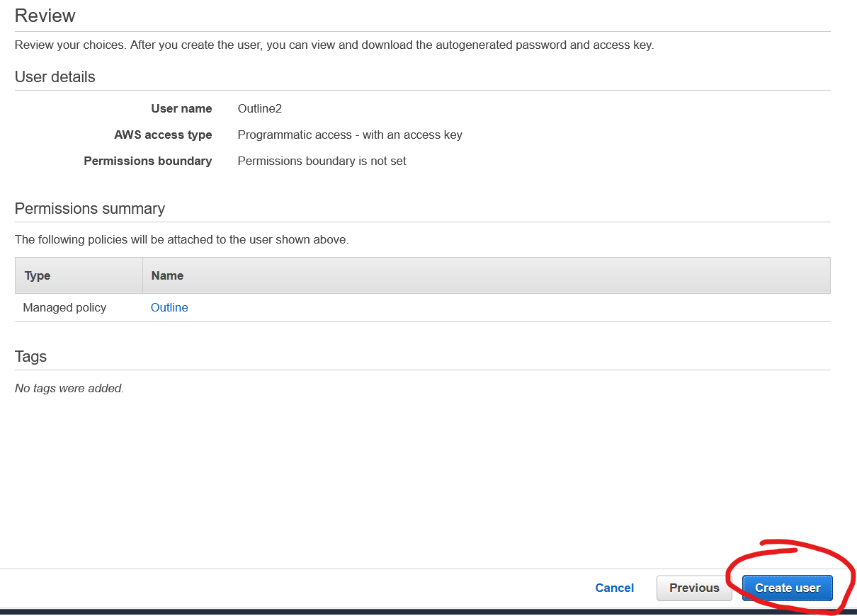Click the Permissions summary section heading

89,208
